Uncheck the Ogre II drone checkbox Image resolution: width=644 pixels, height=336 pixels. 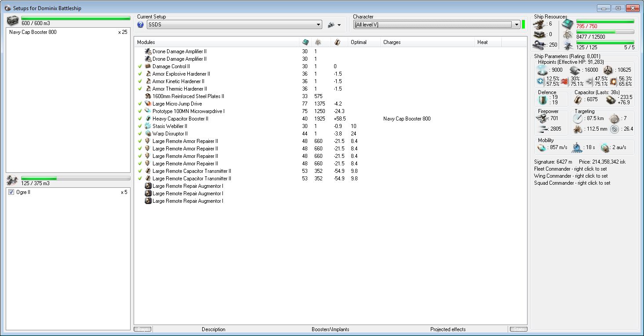point(11,192)
